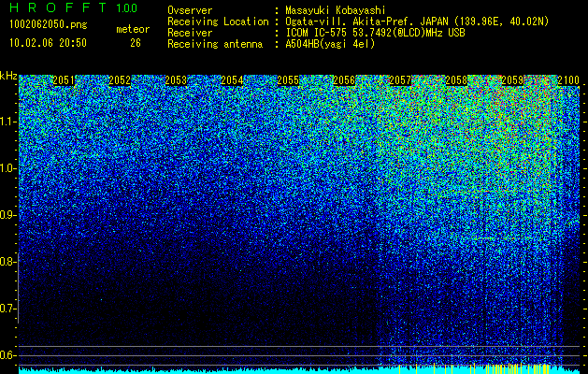The height and width of the screenshot is (374, 588).
Task: Click the 2054 time marker
Action: pyautogui.click(x=232, y=80)
